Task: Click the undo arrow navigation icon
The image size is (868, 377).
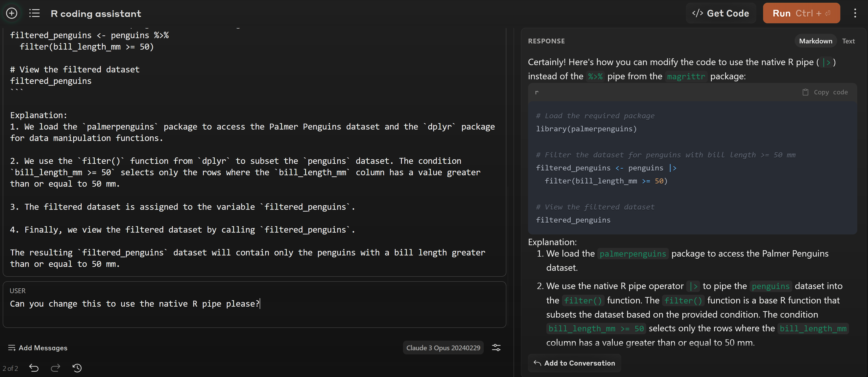Action: coord(34,367)
